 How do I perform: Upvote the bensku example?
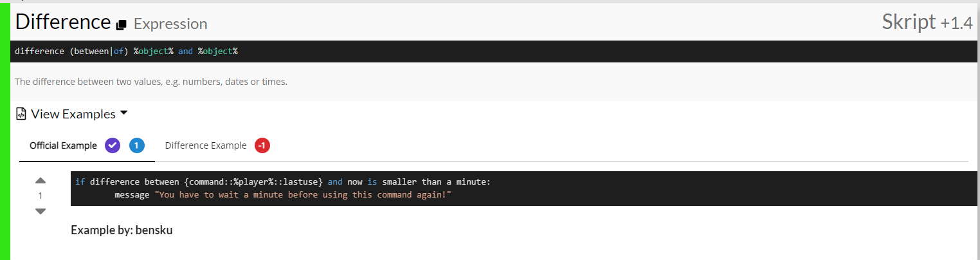coord(41,181)
